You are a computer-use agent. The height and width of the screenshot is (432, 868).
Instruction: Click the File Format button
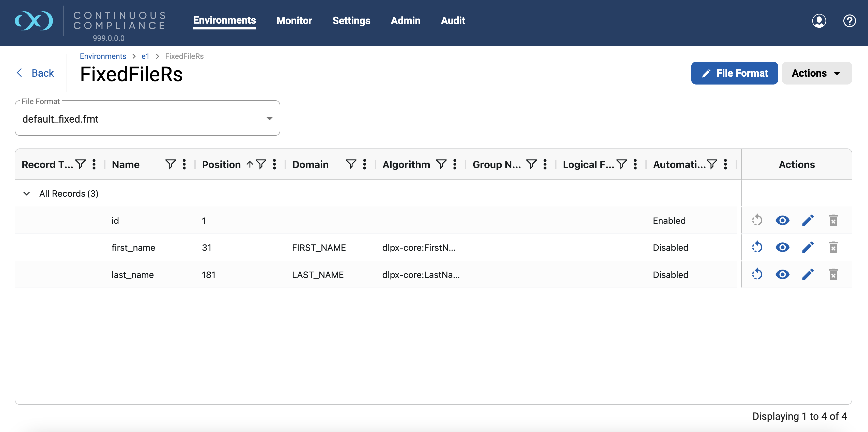735,73
